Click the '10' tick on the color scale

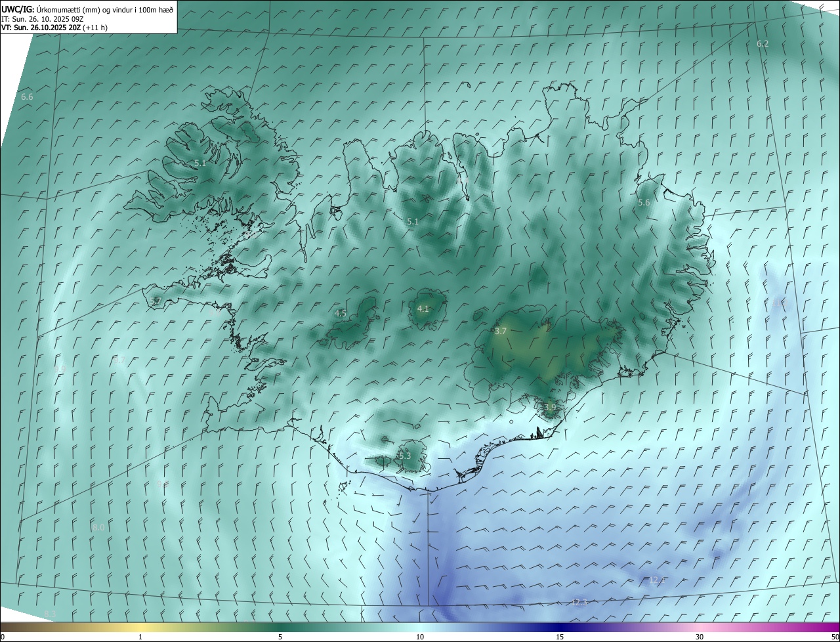coord(420,637)
